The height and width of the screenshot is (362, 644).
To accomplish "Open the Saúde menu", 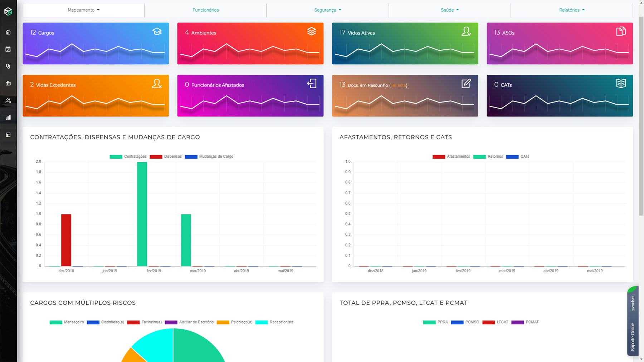I will click(x=450, y=10).
